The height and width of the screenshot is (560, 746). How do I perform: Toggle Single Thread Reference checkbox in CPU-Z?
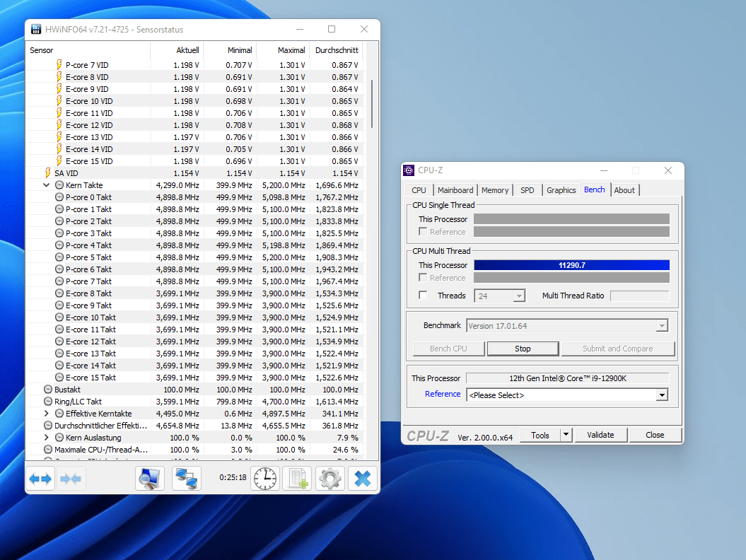pyautogui.click(x=422, y=231)
